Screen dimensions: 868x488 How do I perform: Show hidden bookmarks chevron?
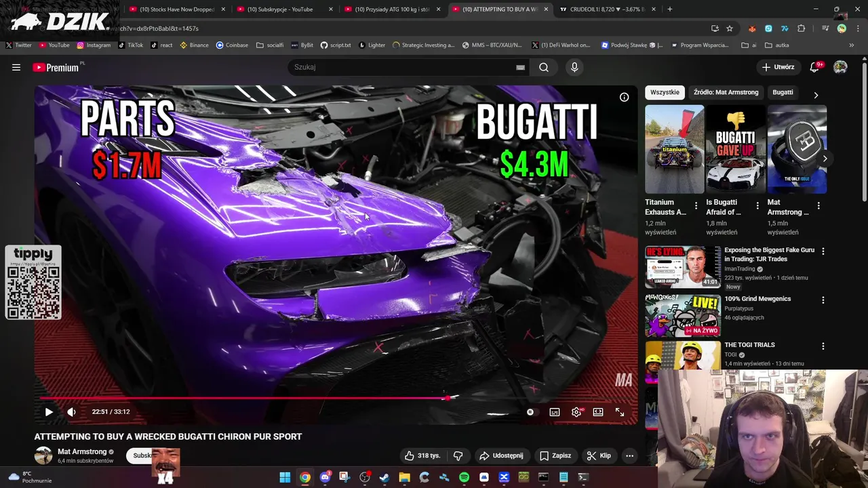852,45
